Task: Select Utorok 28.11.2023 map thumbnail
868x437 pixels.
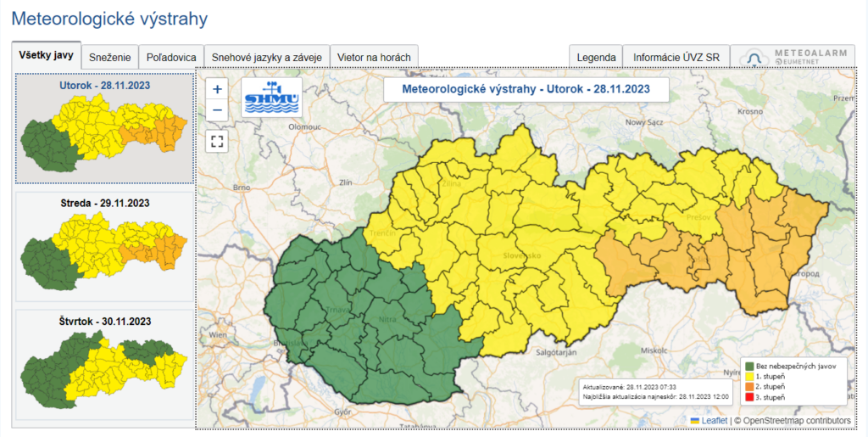Action: point(105,127)
